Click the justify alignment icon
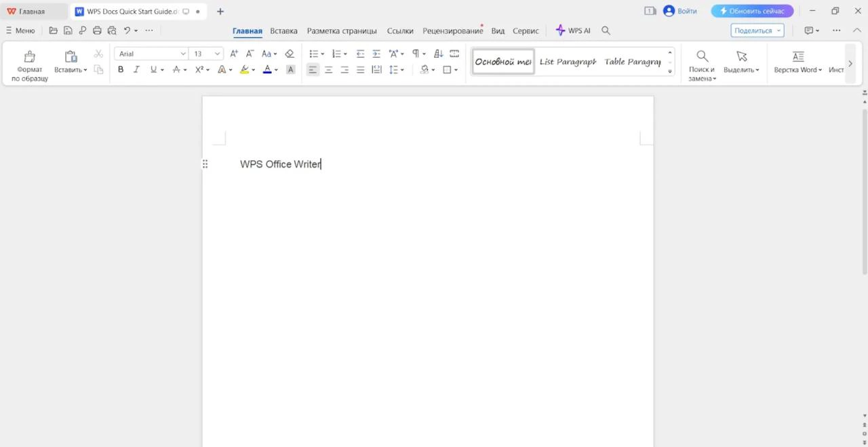The height and width of the screenshot is (447, 868). (x=360, y=69)
